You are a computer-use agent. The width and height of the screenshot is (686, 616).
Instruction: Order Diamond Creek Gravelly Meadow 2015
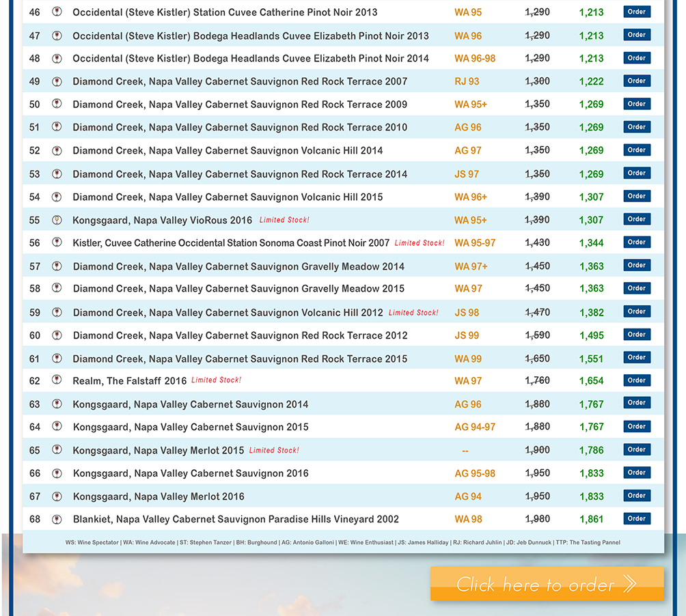[637, 289]
